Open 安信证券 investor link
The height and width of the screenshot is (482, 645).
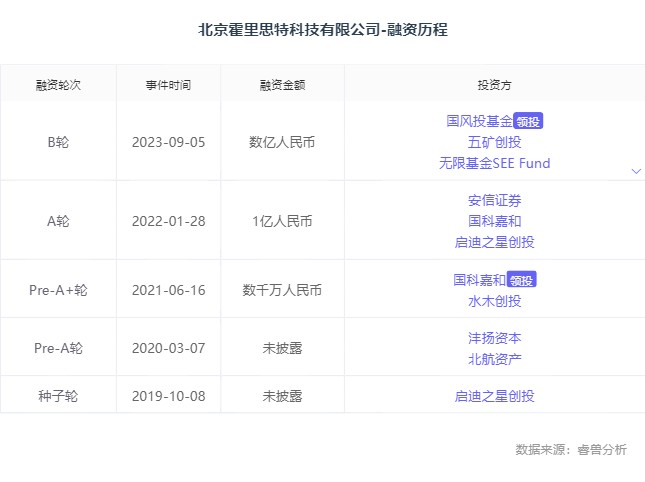pos(494,200)
